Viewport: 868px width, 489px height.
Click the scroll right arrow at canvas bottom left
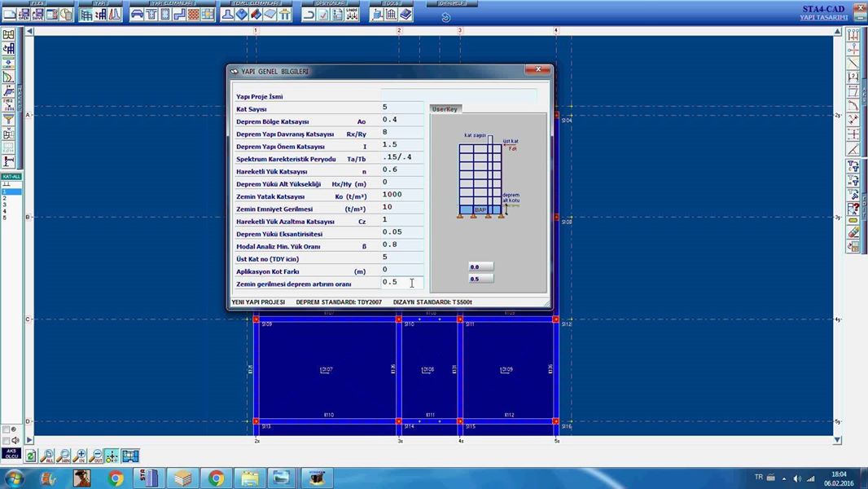pos(30,440)
